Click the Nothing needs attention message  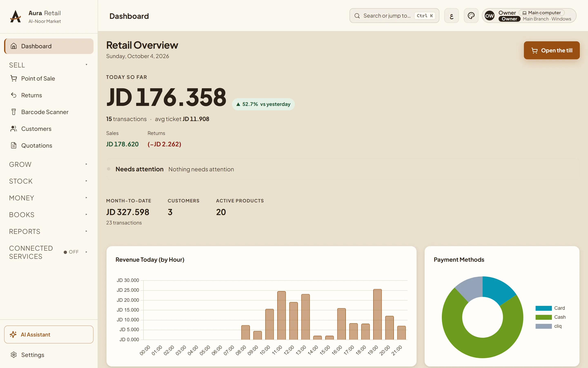[x=201, y=169]
